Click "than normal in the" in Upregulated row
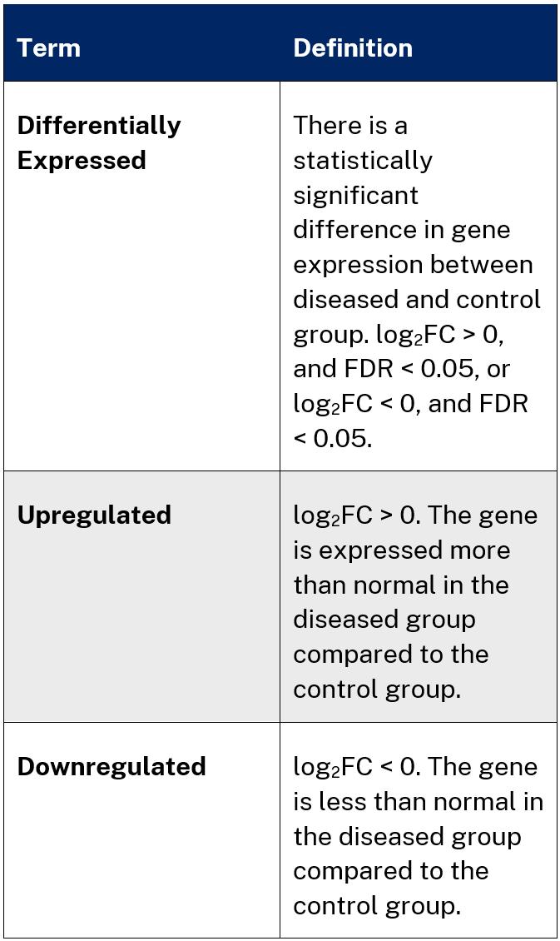This screenshot has width=560, height=941. pyautogui.click(x=400, y=585)
